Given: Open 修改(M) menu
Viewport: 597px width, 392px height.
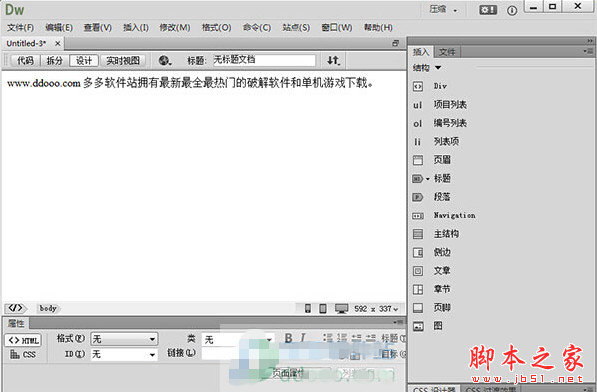Looking at the screenshot, I should click(175, 28).
